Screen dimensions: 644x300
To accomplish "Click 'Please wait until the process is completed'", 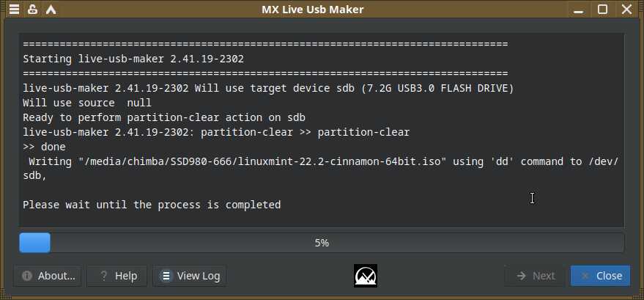I will (x=152, y=205).
